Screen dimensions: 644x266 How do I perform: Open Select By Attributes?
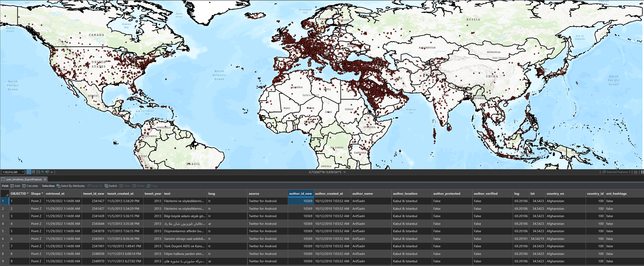[71, 186]
